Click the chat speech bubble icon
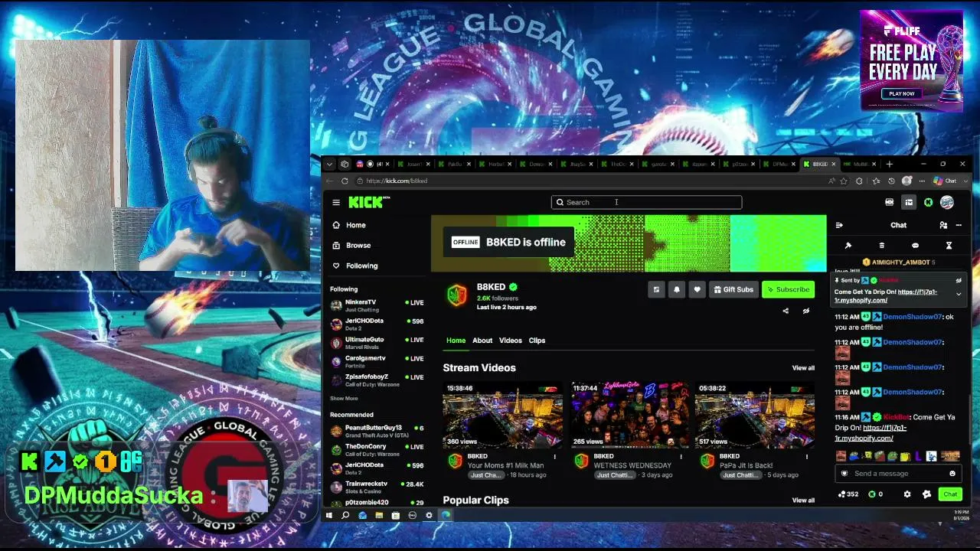 [915, 246]
